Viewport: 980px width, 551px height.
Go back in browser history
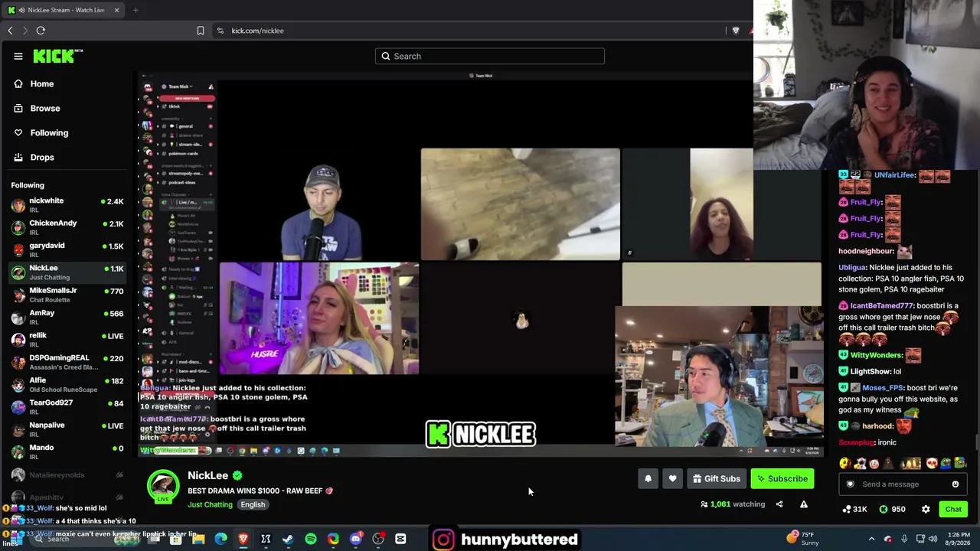coord(10,31)
